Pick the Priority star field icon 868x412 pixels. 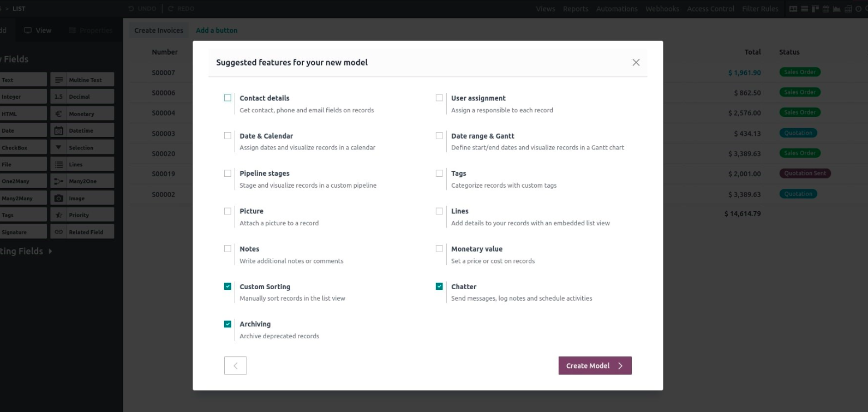point(59,215)
